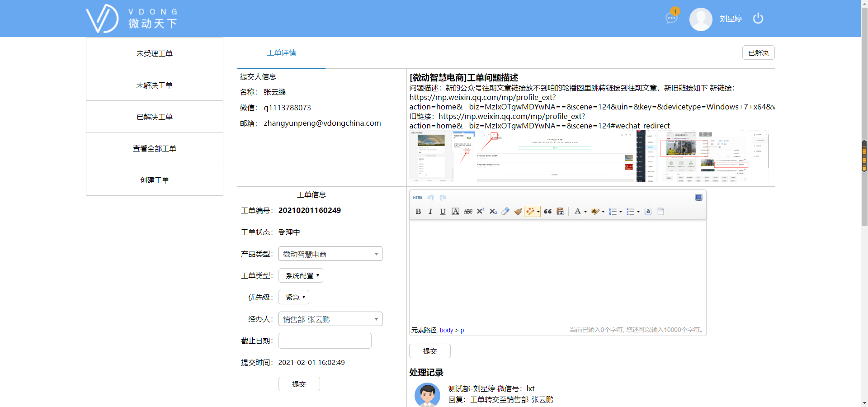Insert an unordered list
The height and width of the screenshot is (407, 868).
pyautogui.click(x=630, y=211)
